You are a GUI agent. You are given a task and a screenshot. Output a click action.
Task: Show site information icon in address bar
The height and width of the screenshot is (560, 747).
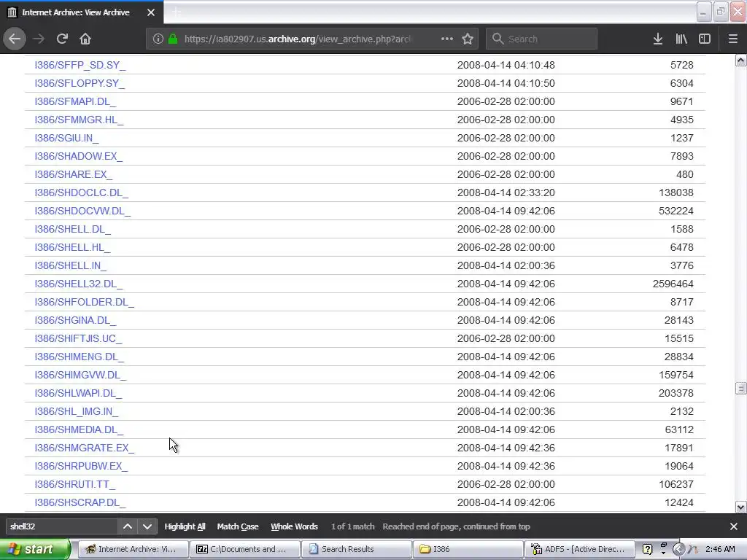click(x=158, y=39)
